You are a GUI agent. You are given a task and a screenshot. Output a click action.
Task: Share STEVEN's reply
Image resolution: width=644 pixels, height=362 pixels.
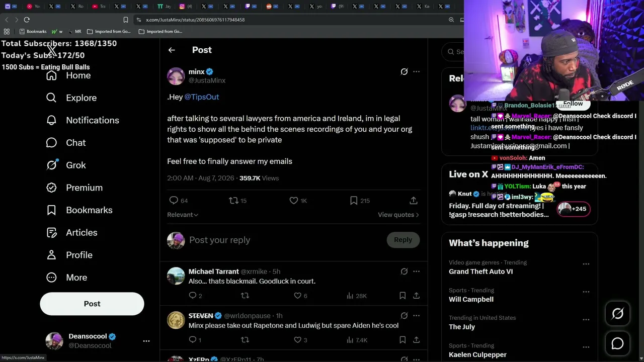tap(417, 340)
